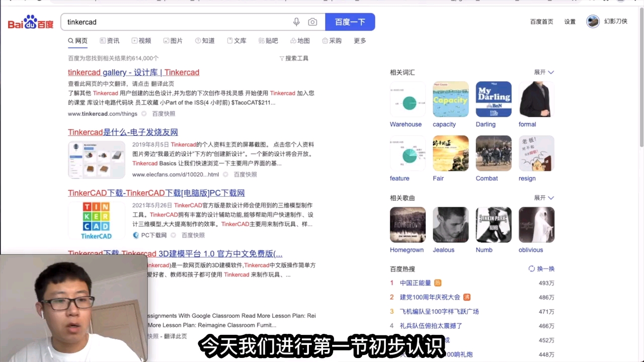Expand 相关歌曲 with 展开 arrow

tap(544, 198)
